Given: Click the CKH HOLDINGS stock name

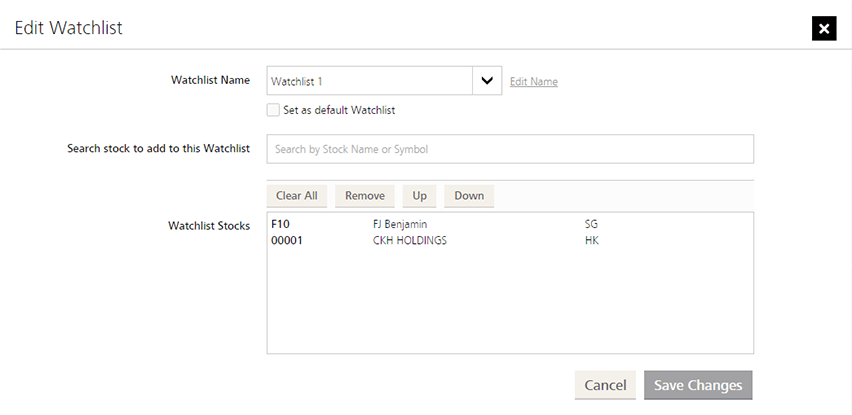Looking at the screenshot, I should 402,241.
